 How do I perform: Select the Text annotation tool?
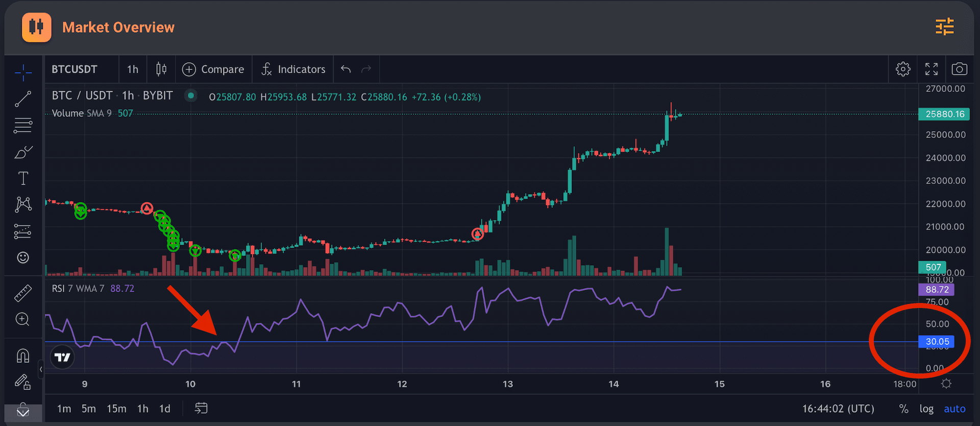[x=23, y=178]
